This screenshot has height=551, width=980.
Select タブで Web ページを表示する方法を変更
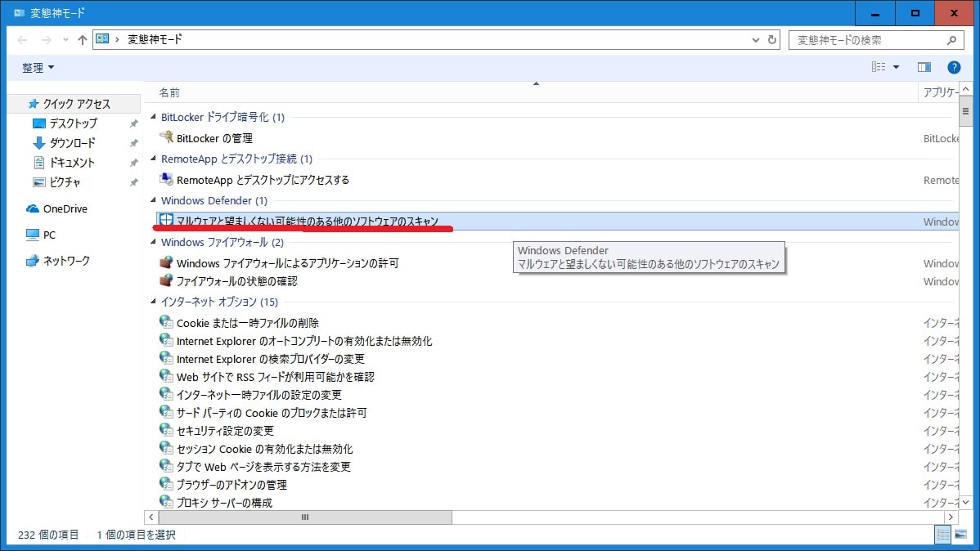[263, 467]
